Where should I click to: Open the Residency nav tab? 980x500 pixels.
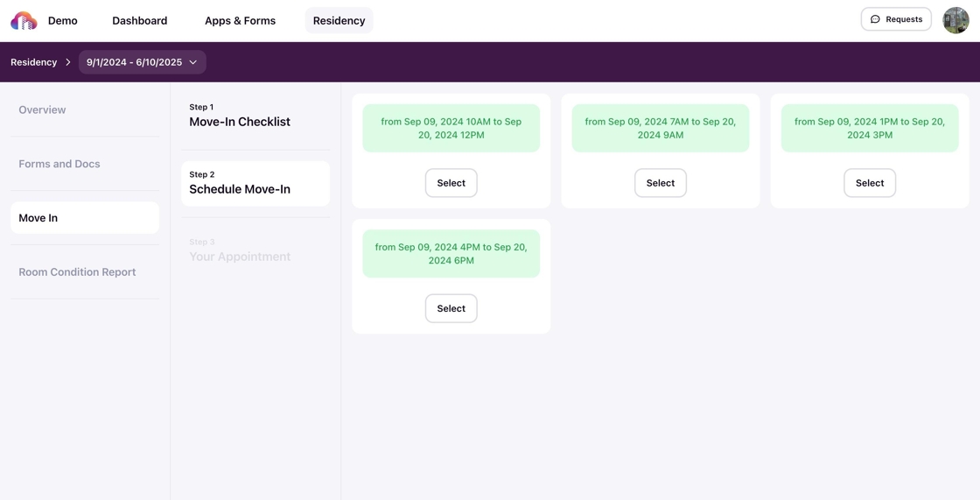point(339,20)
